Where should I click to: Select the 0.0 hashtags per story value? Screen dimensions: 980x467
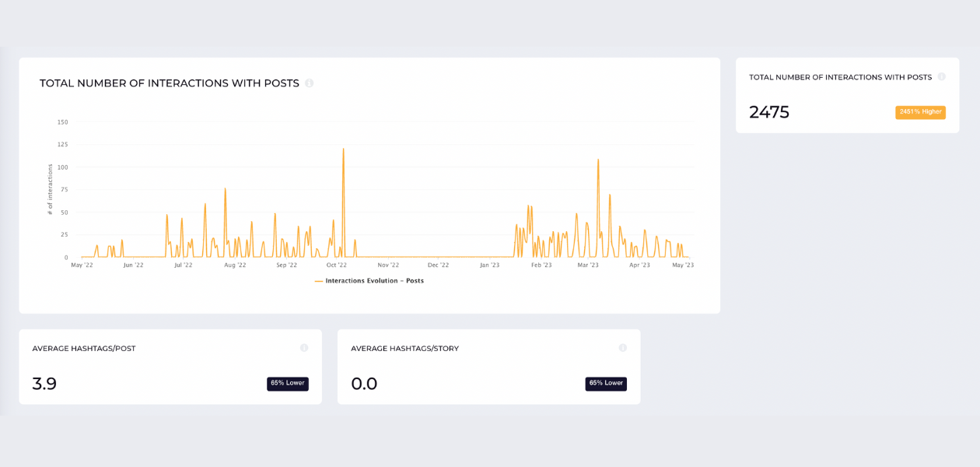click(364, 384)
